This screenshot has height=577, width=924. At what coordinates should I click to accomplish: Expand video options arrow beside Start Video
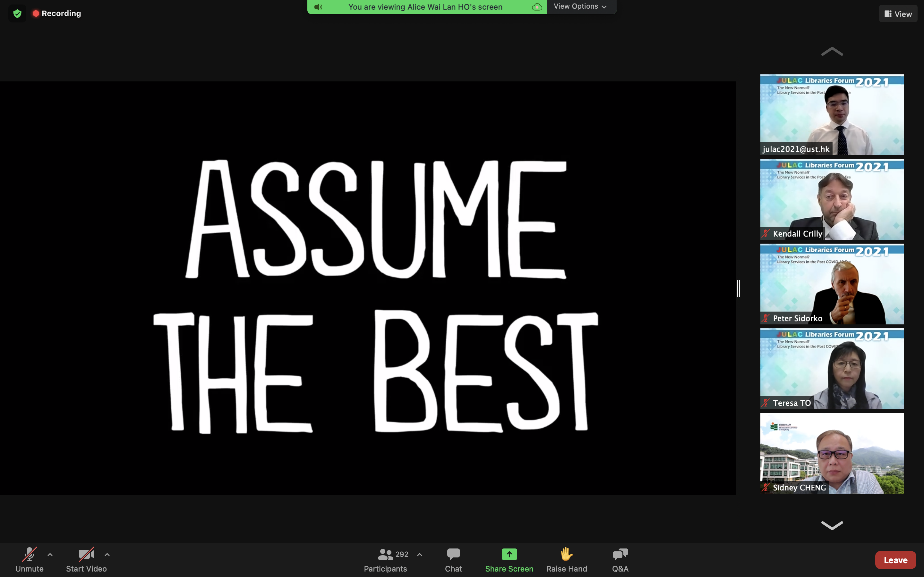107,555
